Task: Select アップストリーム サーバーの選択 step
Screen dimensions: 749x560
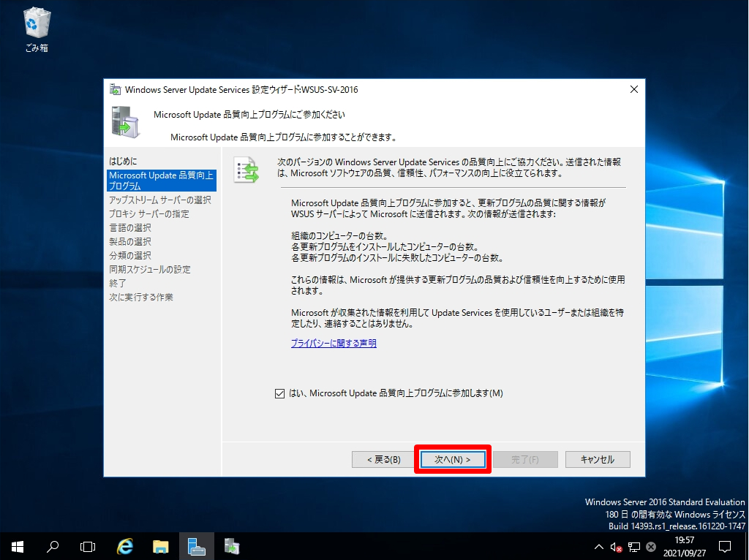Action: coord(160,200)
